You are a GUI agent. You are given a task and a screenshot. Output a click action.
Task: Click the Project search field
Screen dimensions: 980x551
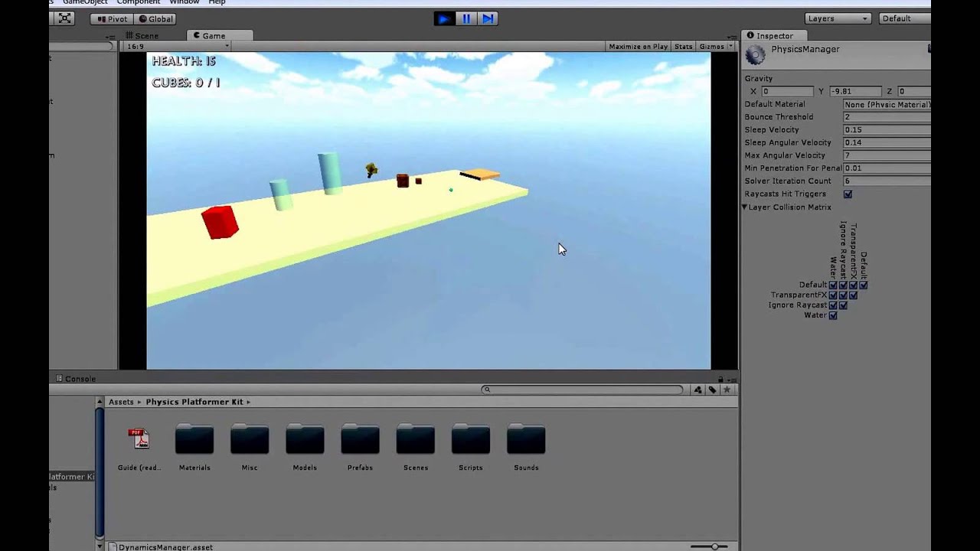point(582,390)
